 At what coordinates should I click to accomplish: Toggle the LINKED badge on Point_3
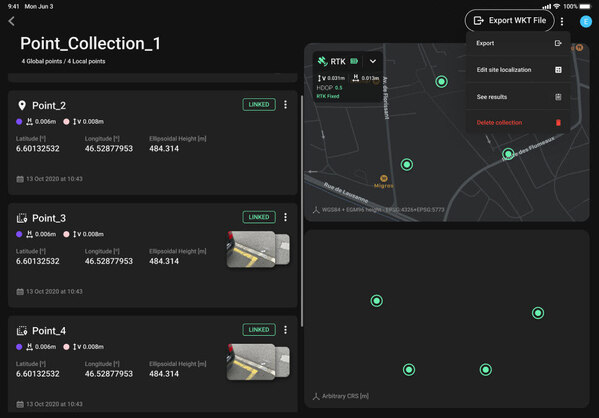coord(259,217)
